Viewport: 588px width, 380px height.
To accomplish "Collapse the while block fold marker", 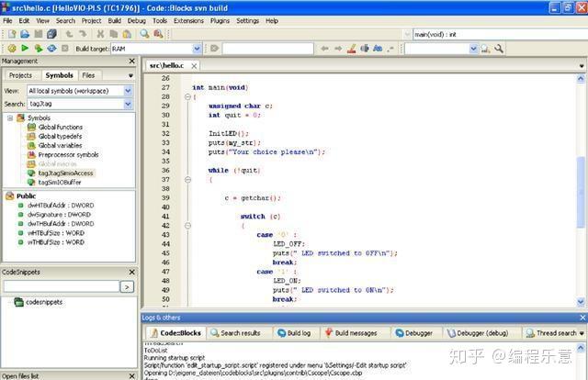I will click(187, 180).
